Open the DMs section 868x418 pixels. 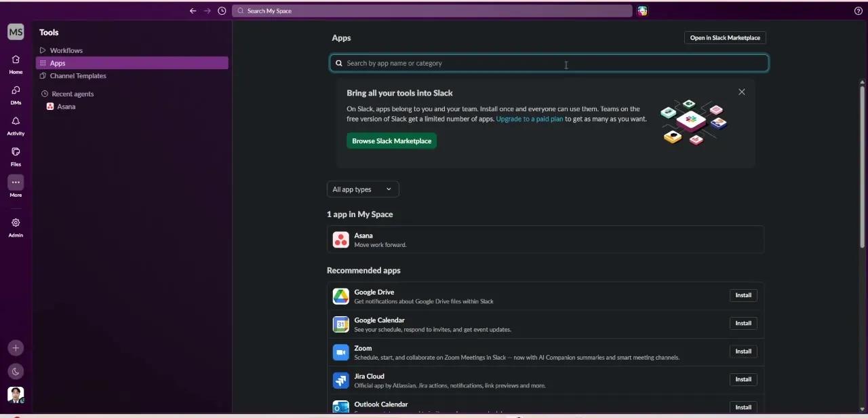pos(16,94)
